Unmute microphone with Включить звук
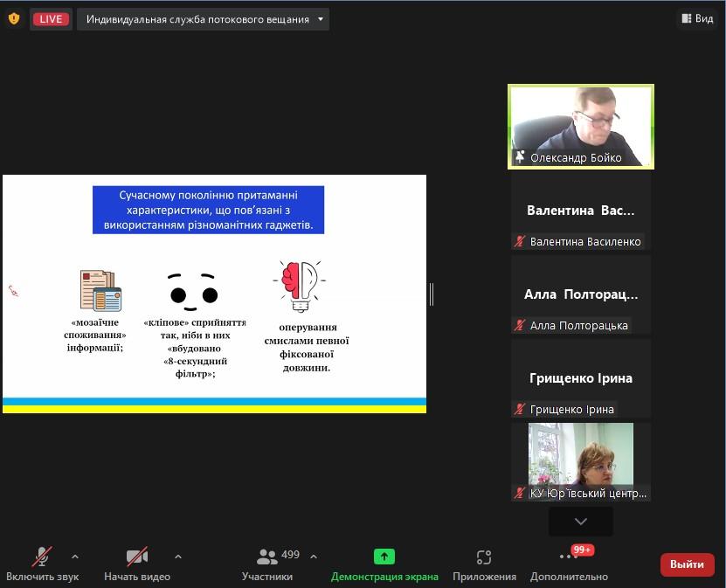The image size is (726, 588). coord(42,564)
